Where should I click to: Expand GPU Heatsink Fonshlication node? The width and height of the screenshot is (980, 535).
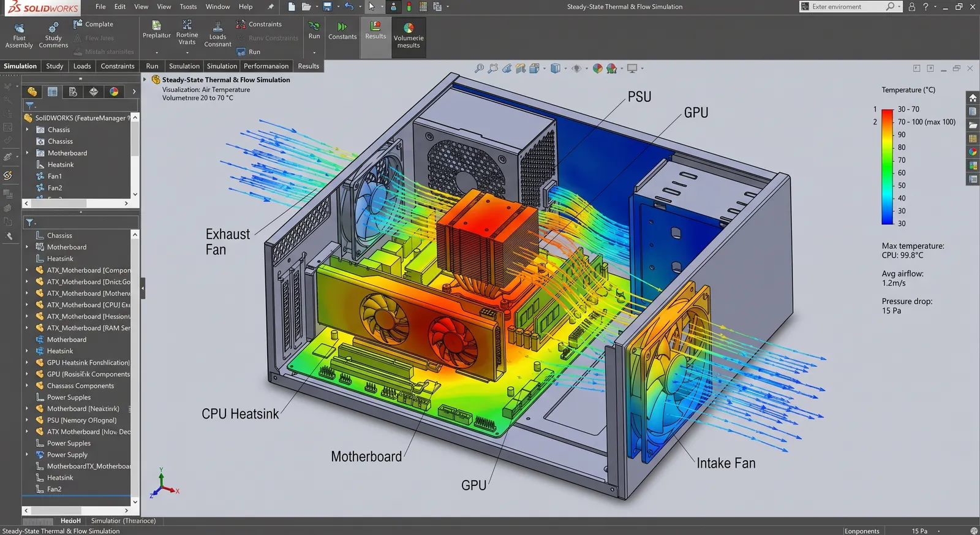27,363
